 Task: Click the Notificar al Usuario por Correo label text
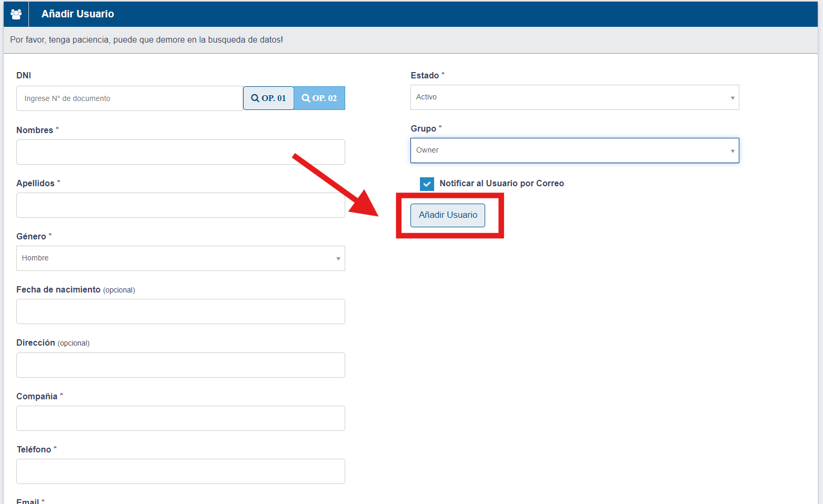click(x=501, y=184)
